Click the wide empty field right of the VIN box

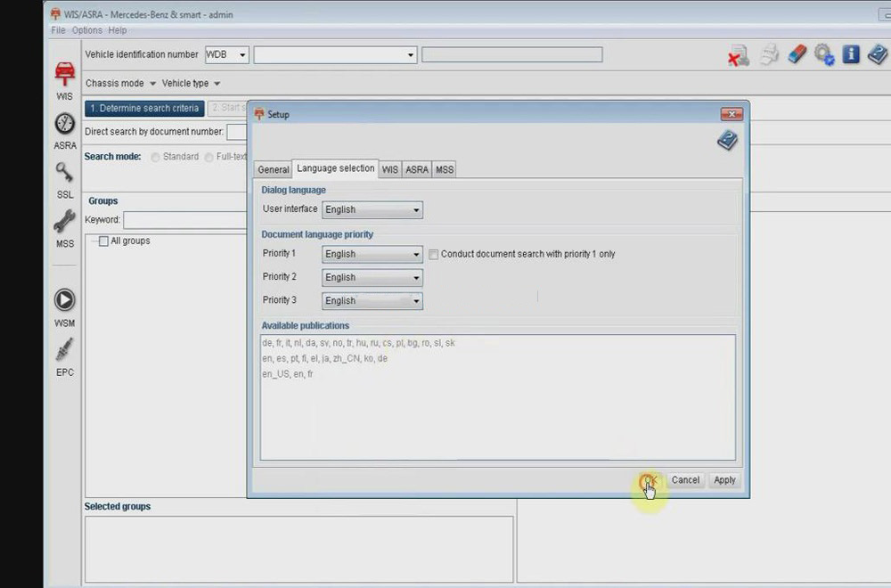coord(512,54)
